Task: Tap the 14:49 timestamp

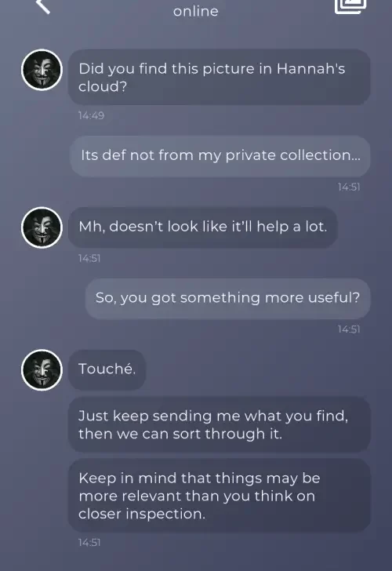Action: point(91,115)
